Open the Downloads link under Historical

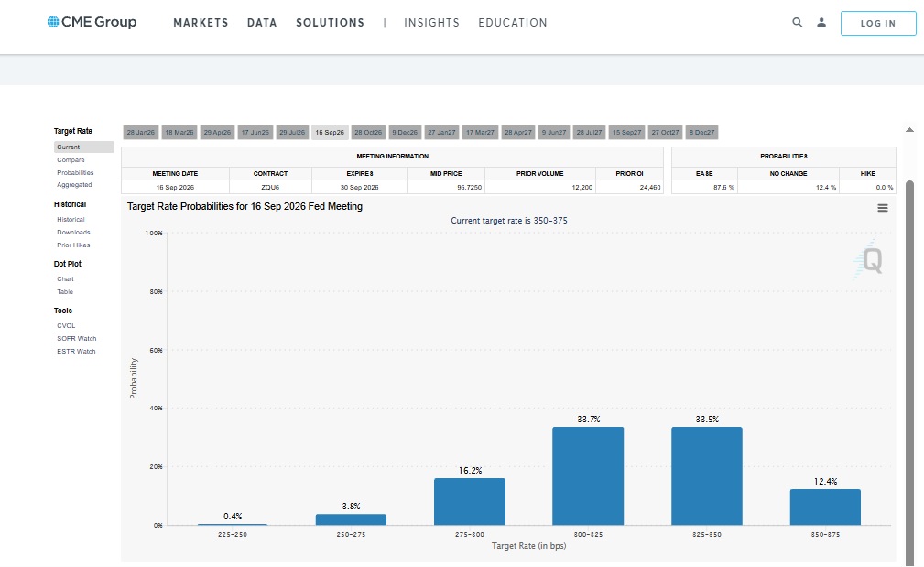point(73,233)
